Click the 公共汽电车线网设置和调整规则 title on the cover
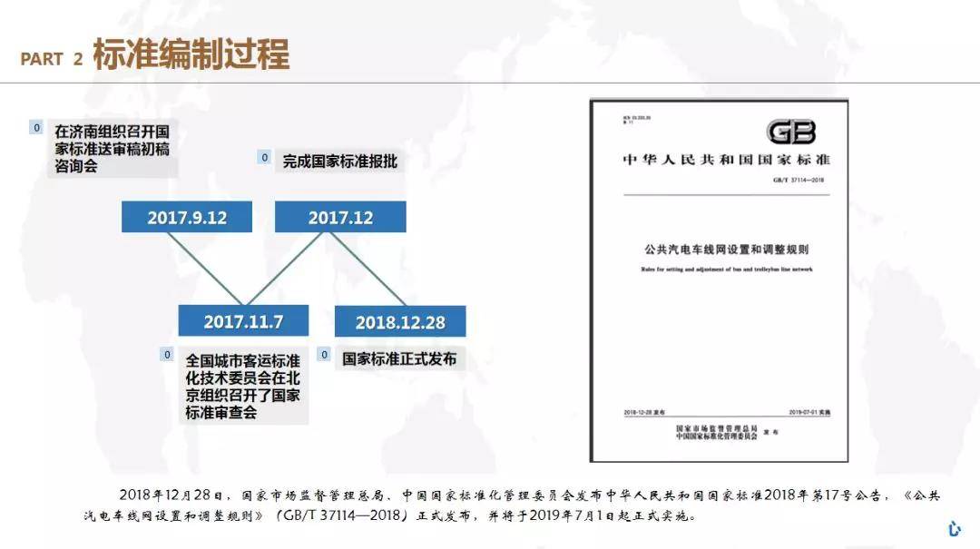Screen dimensions: 980x549 (720, 250)
